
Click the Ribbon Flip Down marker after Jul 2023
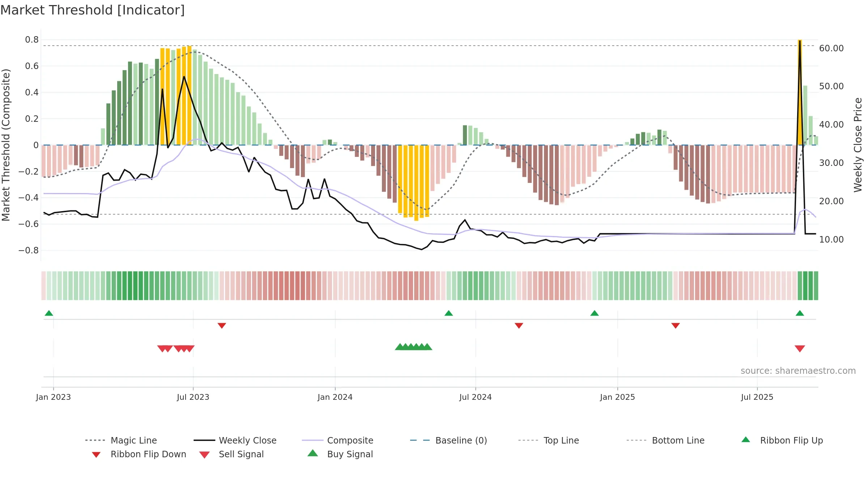pyautogui.click(x=222, y=326)
